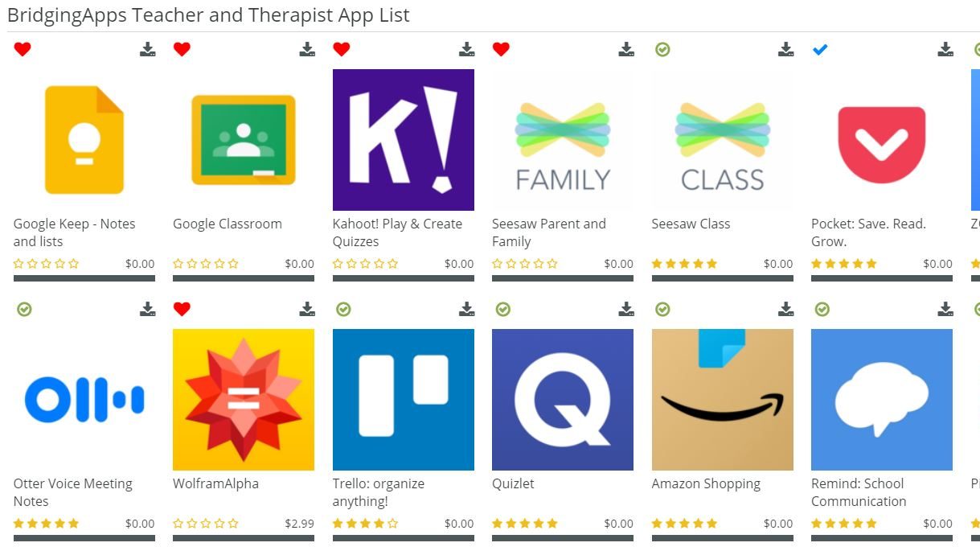This screenshot has width=980, height=551.
Task: Click the download icon above WolframAlpha
Action: [307, 310]
